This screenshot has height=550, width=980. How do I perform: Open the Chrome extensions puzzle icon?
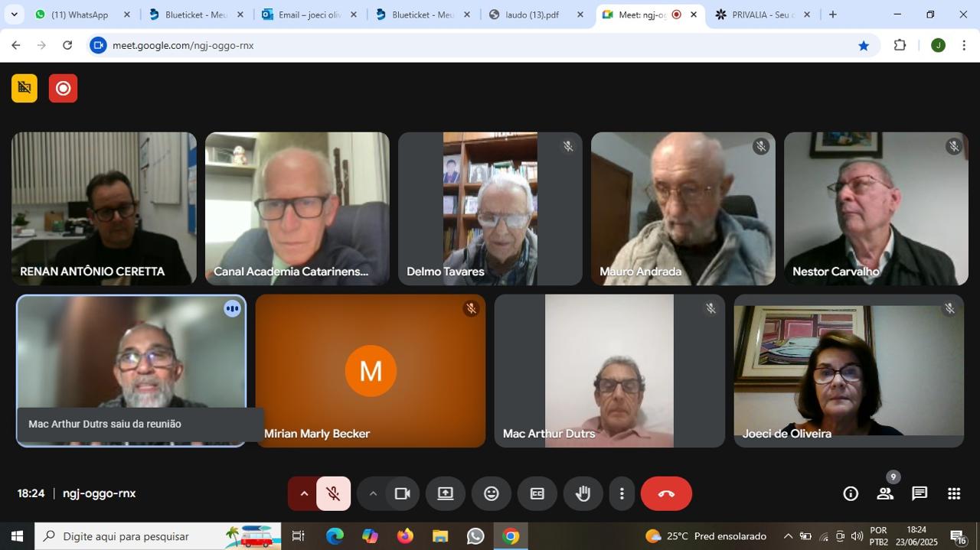point(900,45)
